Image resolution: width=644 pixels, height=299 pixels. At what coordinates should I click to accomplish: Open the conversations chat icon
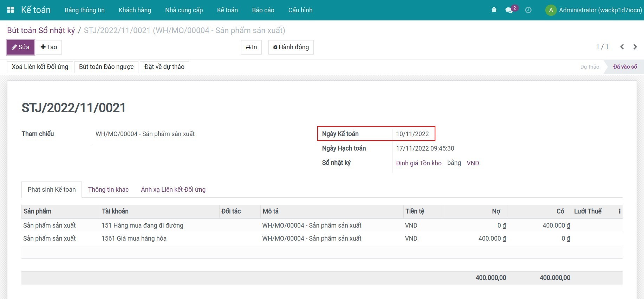tap(509, 10)
